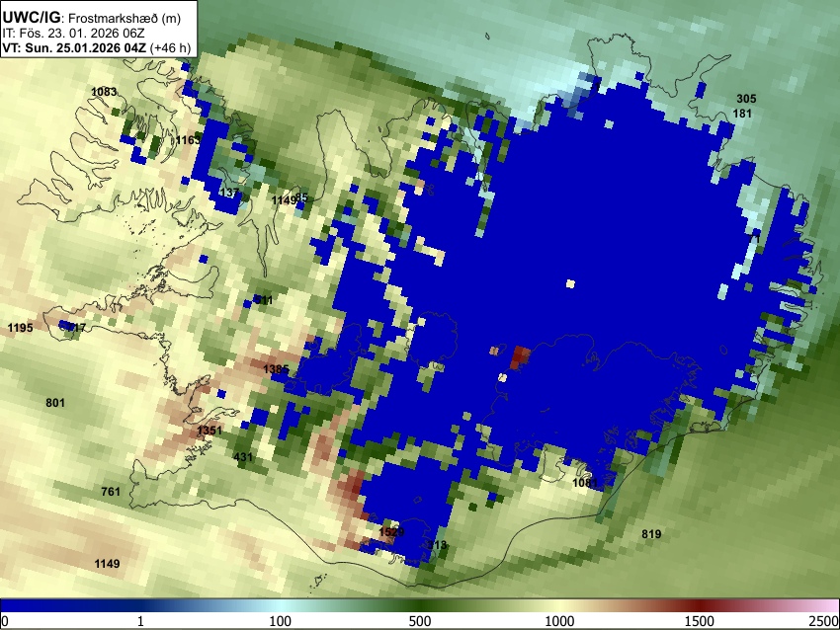Screen dimensions: 840x630
Task: Select the map value 1529
Action: [391, 532]
